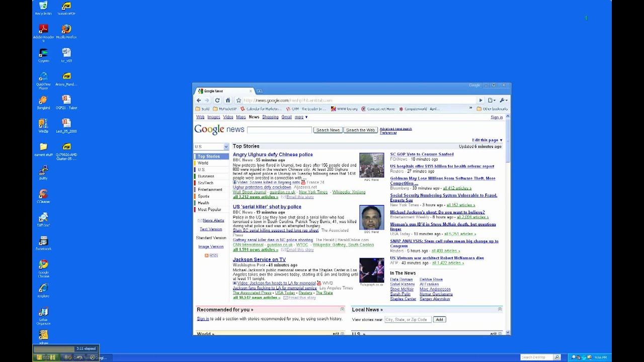Expand the bookmarks bar overflow chevron
Screen dimensions: 644x362
pyautogui.click(x=471, y=109)
